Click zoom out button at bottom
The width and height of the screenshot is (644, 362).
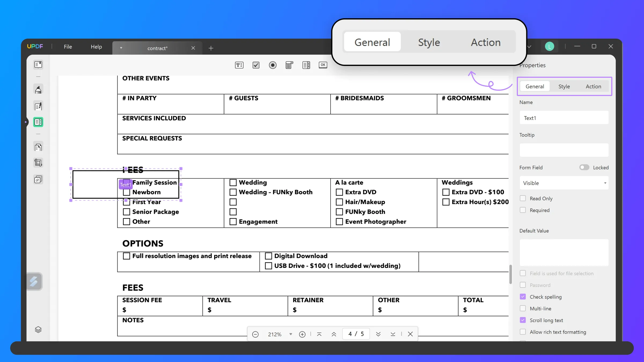[255, 334]
